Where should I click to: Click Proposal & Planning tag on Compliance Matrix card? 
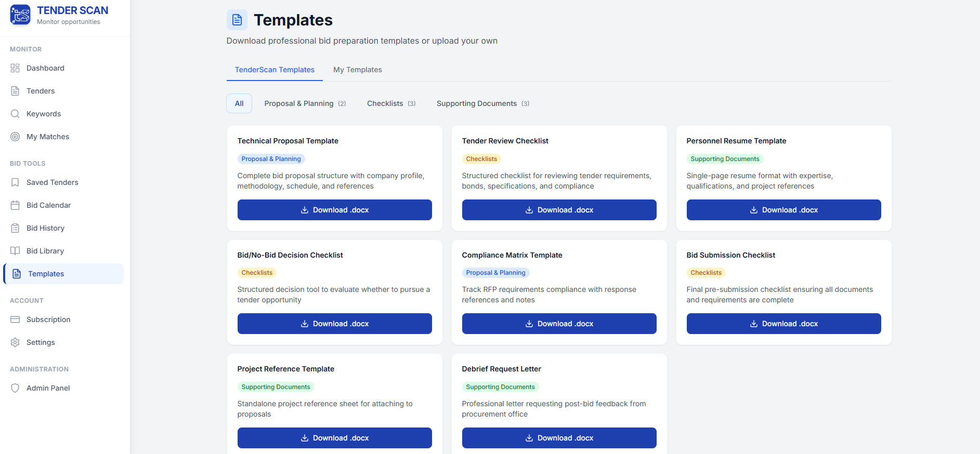(495, 273)
